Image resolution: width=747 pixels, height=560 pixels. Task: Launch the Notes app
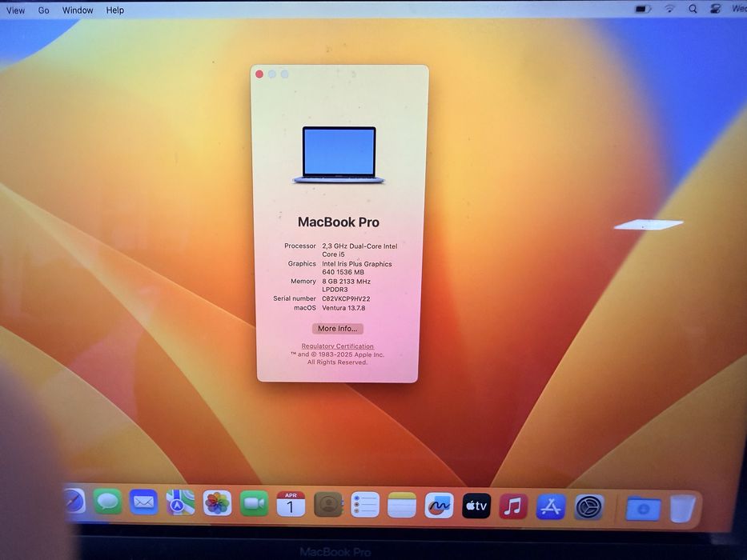pyautogui.click(x=402, y=506)
